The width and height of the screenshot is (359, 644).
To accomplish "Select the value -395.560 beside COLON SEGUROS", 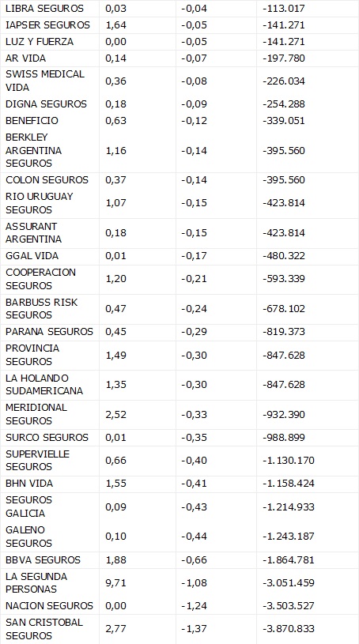I will (x=284, y=180).
